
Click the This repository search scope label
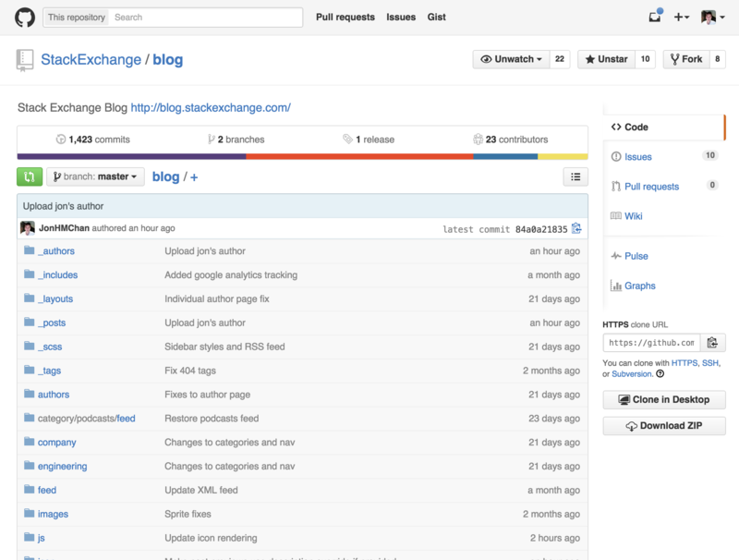77,18
